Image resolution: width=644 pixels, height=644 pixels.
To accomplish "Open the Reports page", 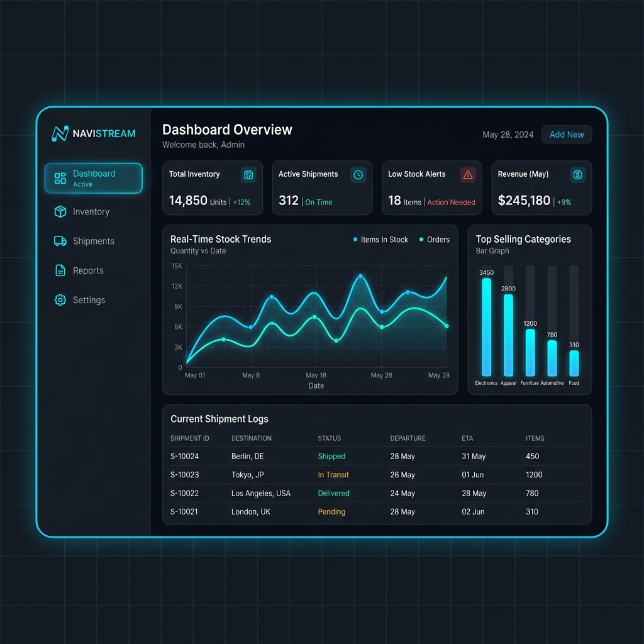I will [79, 270].
